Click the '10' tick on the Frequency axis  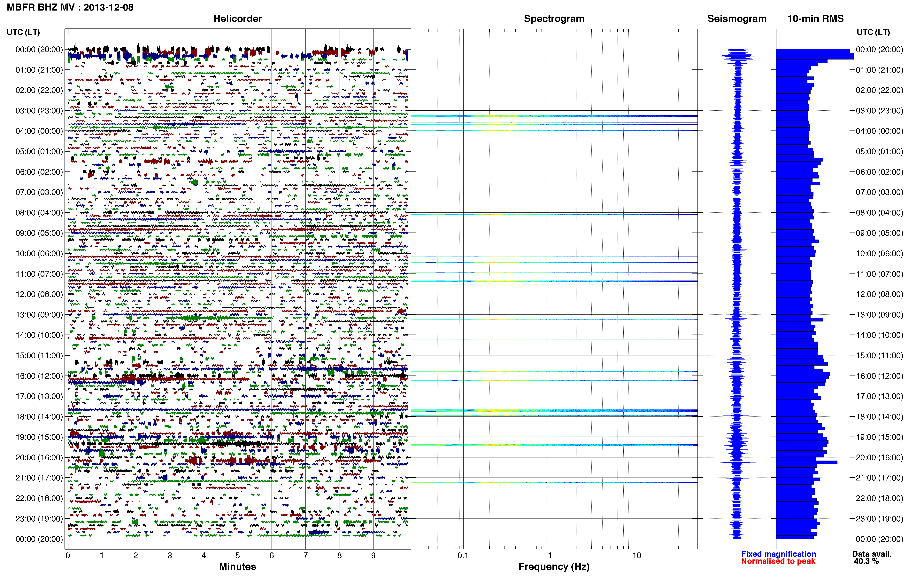click(x=637, y=555)
